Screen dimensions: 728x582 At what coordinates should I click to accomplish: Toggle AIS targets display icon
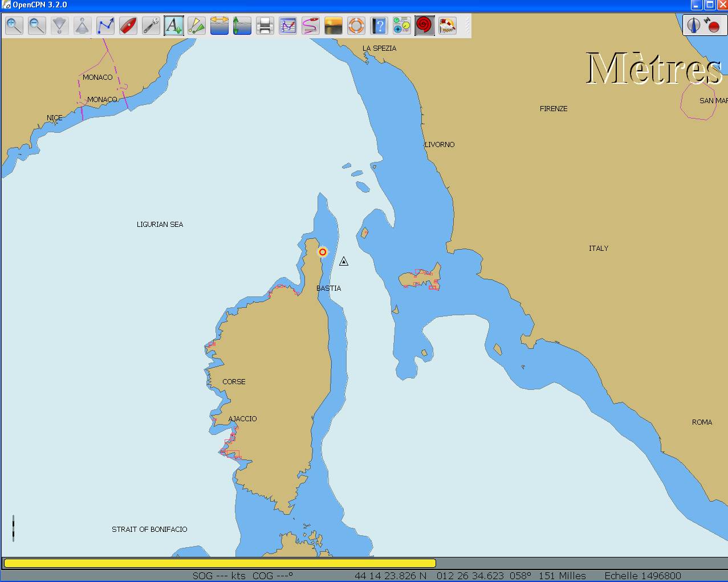click(197, 26)
